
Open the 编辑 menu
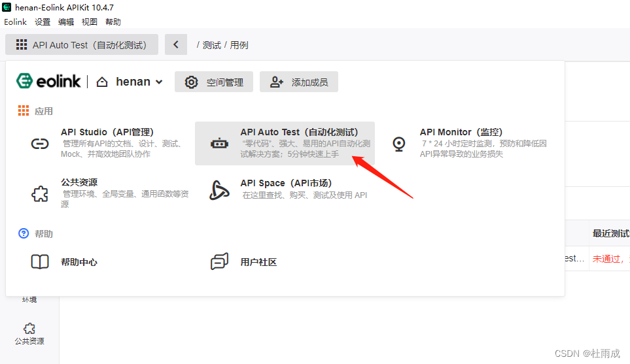pos(66,22)
